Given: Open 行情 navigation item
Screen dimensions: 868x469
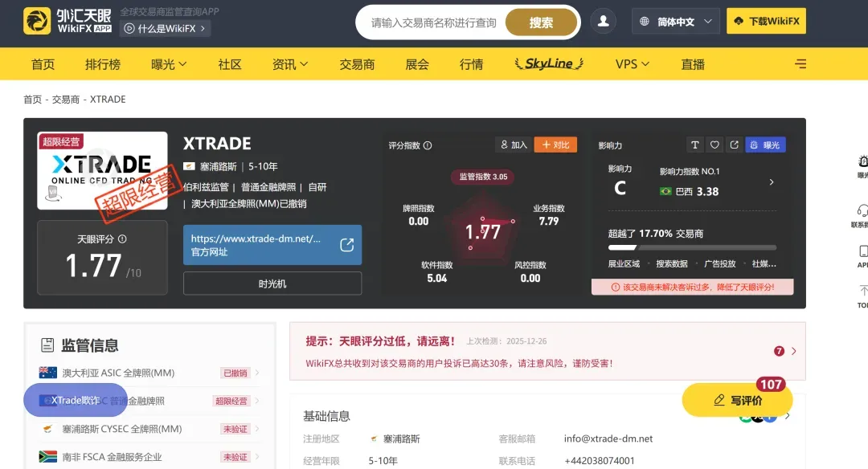Looking at the screenshot, I should point(472,64).
